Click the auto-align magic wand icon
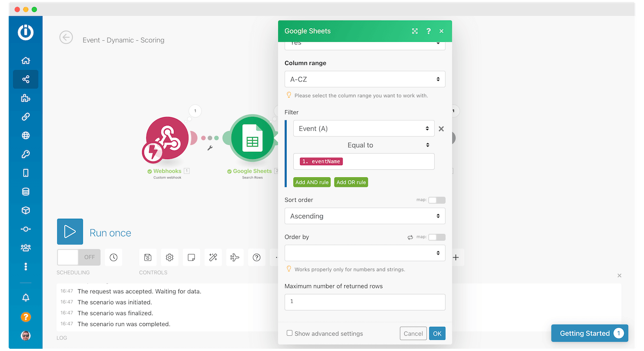 click(213, 257)
